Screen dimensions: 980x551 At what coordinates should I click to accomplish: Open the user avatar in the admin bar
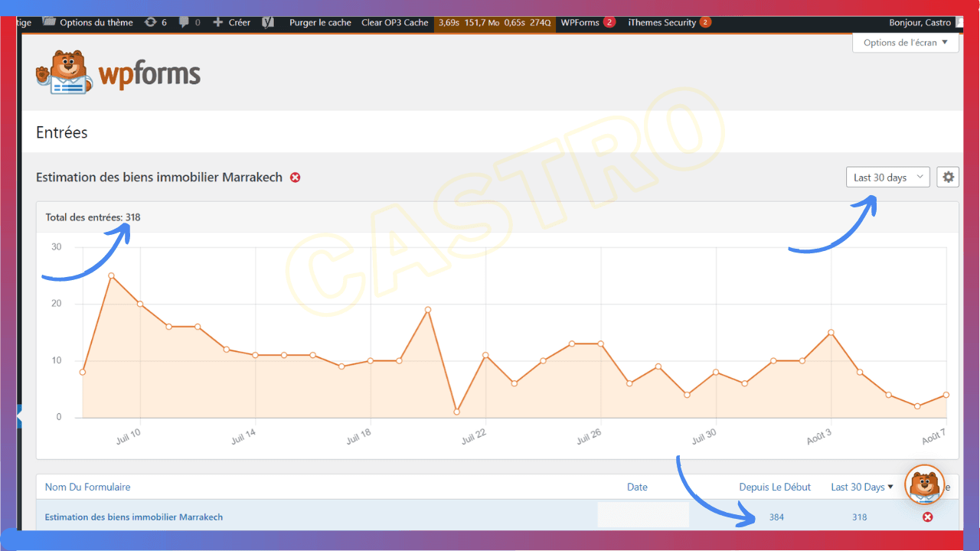tap(958, 22)
